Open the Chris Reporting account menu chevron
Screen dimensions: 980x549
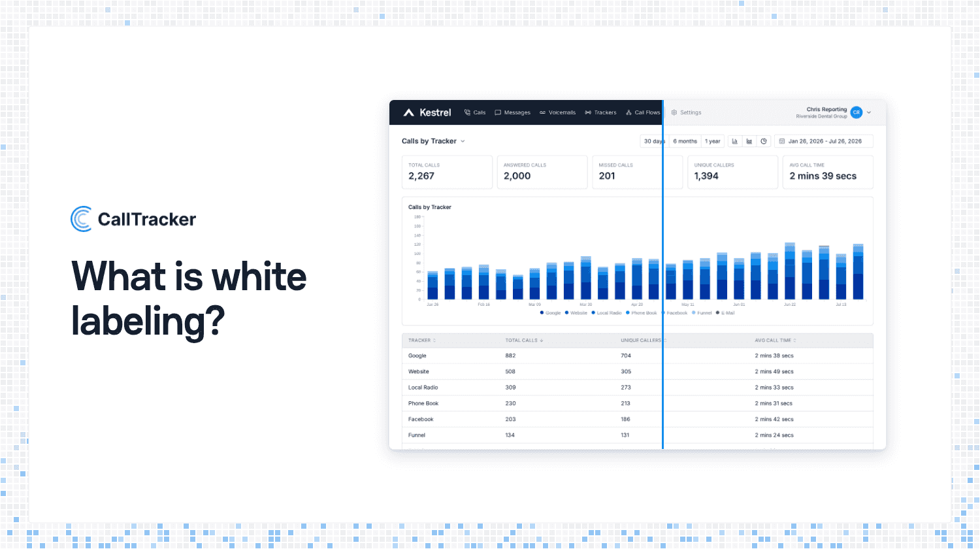[x=869, y=112]
